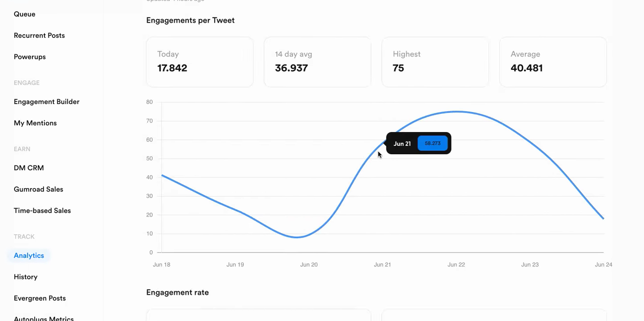The height and width of the screenshot is (321, 644).
Task: Open Time-based Sales
Action: tap(42, 210)
